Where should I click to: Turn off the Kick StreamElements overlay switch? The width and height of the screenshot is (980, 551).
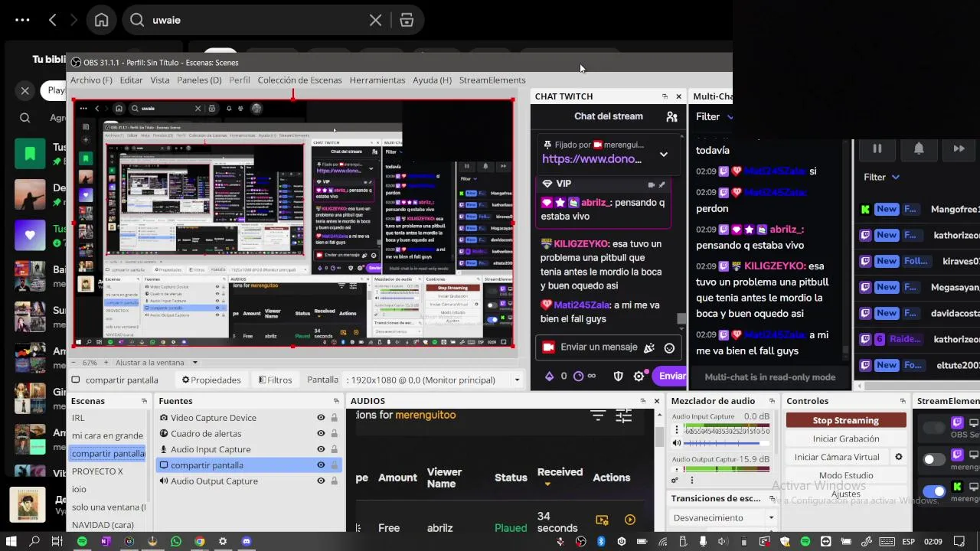pyautogui.click(x=934, y=491)
